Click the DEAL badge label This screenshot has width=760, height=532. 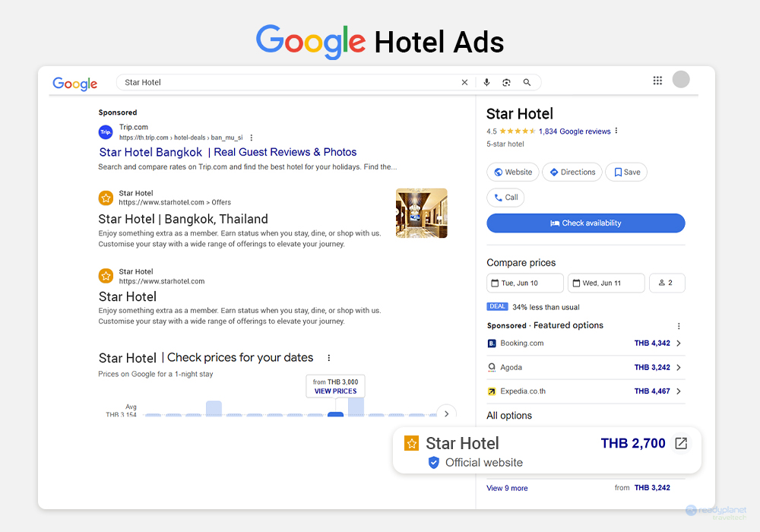pos(497,307)
